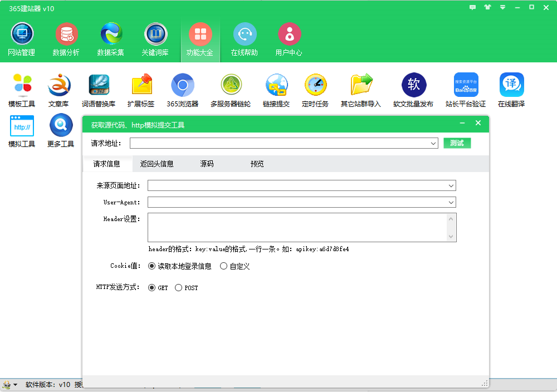The height and width of the screenshot is (392, 557).
Task: Open 定时任务 scheduler
Action: click(x=315, y=90)
